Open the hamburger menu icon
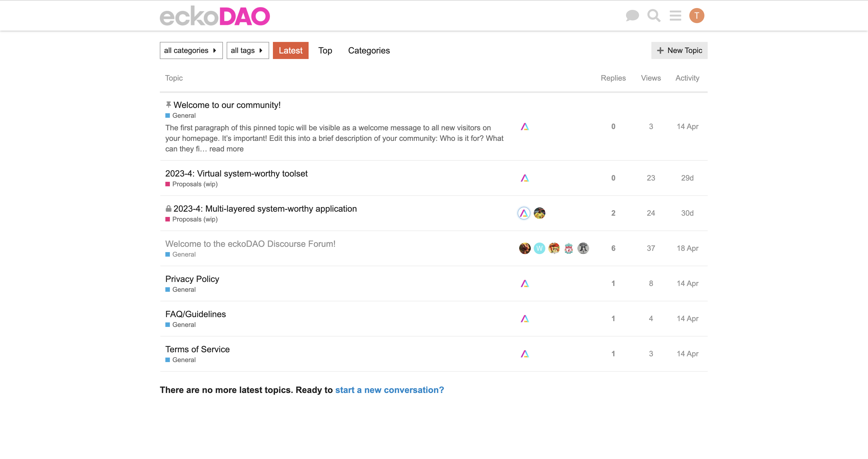868x459 pixels. (x=675, y=16)
